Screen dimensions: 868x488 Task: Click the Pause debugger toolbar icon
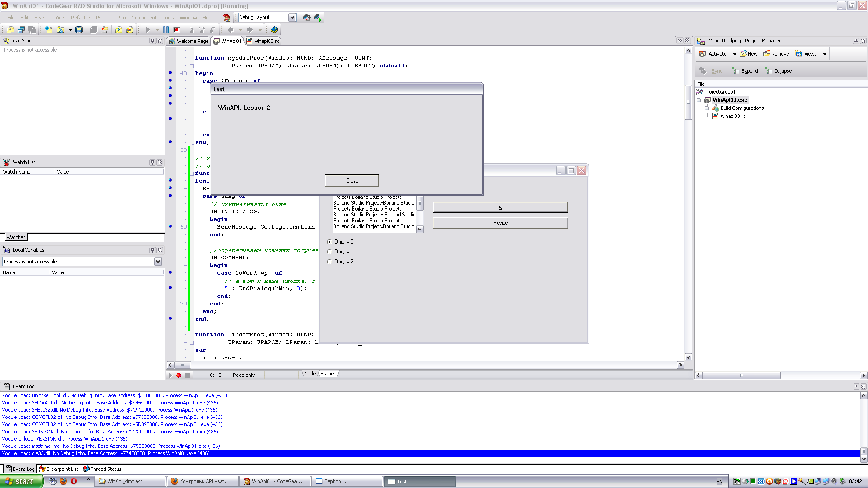click(166, 30)
